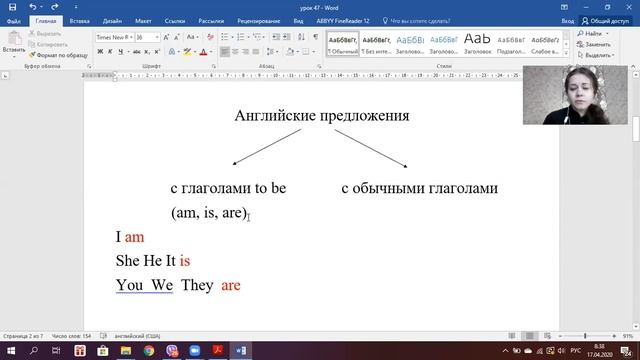Click the Share (Общий доступ) button
Image resolution: width=640 pixels, height=360 pixels.
[605, 21]
